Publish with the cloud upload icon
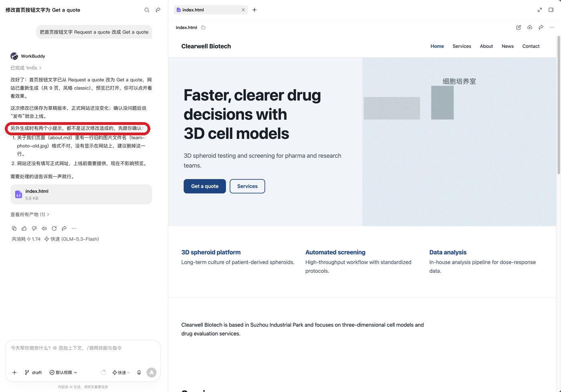 530,27
